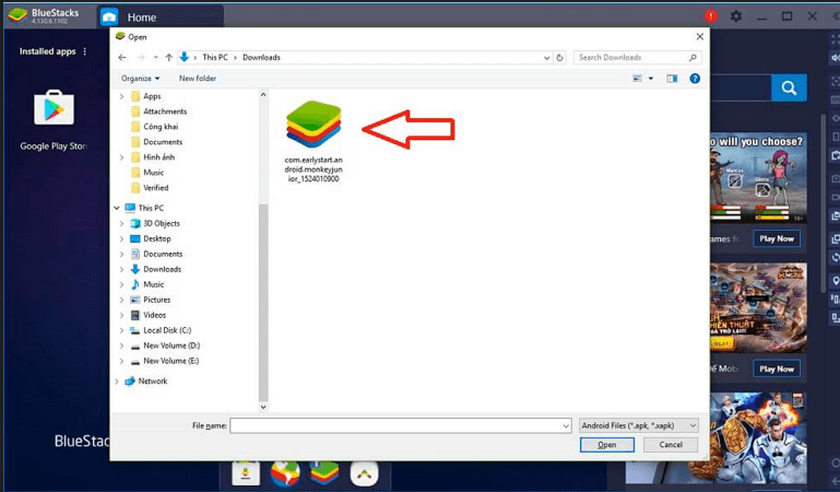
Task: Refresh the Downloads folder listing
Action: 560,57
